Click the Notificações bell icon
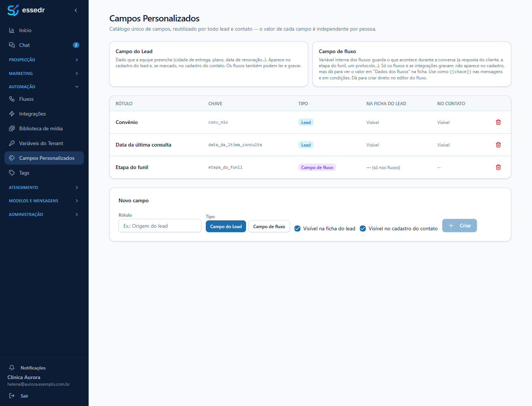 pos(12,368)
